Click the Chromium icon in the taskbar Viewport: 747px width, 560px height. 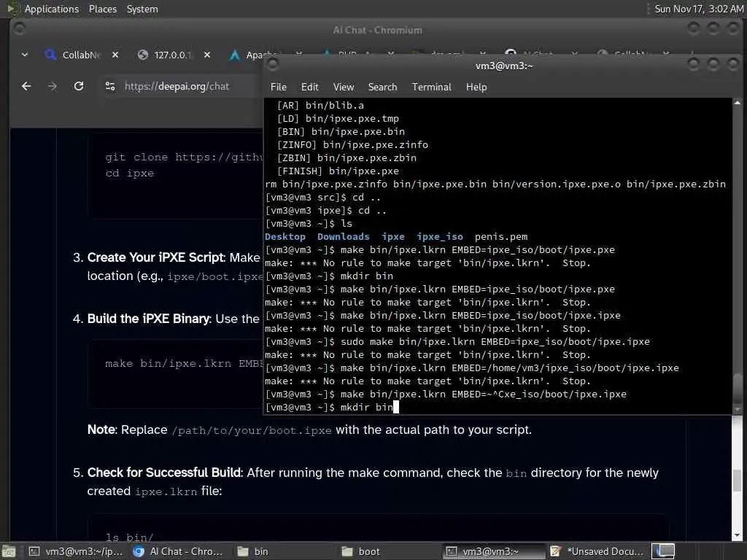click(139, 551)
